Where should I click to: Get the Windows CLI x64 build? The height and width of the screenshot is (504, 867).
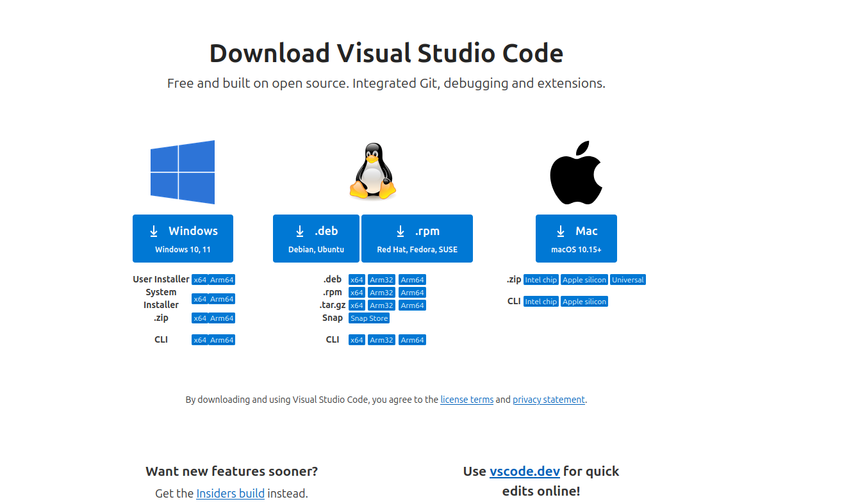[x=200, y=340]
